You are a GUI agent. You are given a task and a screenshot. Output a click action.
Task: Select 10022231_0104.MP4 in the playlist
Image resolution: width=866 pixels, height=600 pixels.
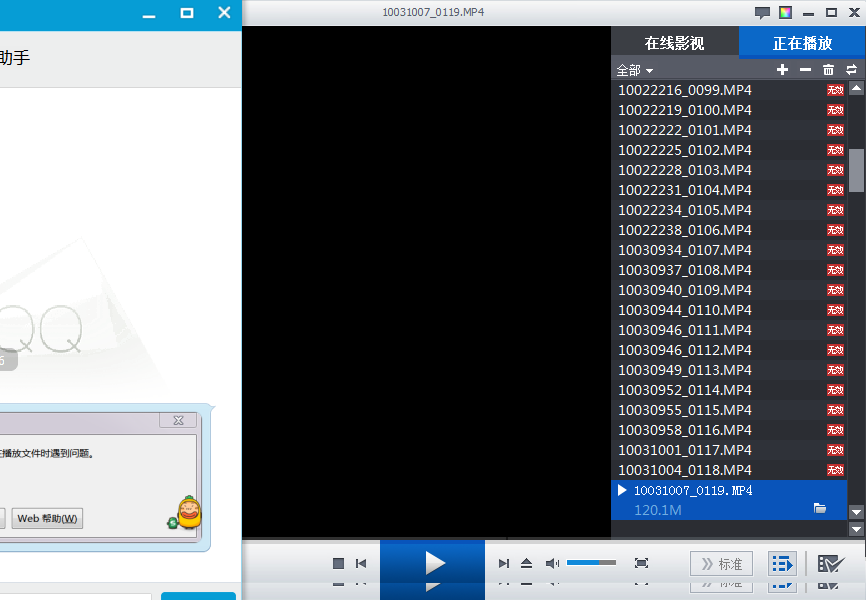click(729, 190)
